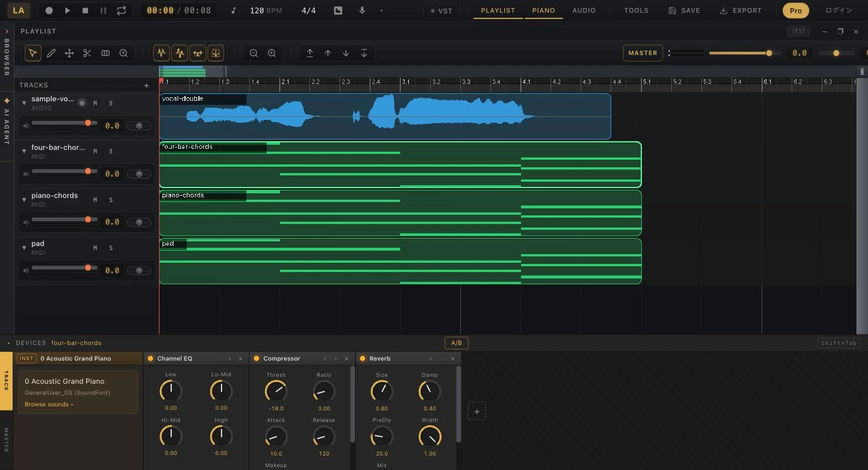Image resolution: width=868 pixels, height=470 pixels.
Task: Solo the sample-vo... audio track
Action: [111, 103]
